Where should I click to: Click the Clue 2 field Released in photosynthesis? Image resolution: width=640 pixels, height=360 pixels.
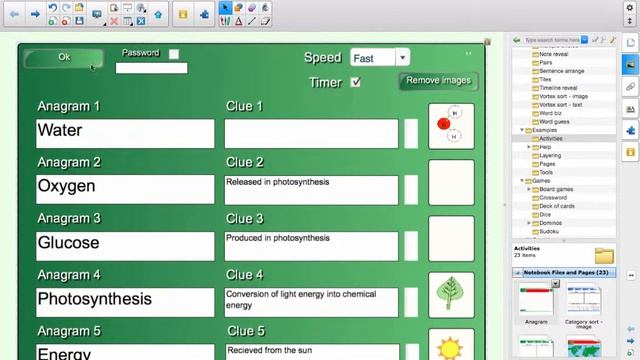311,190
